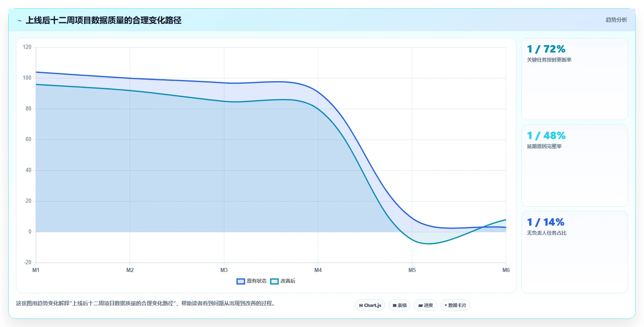This screenshot has width=644, height=327.
Task: Click the -20 y-axis value
Action: 27,263
